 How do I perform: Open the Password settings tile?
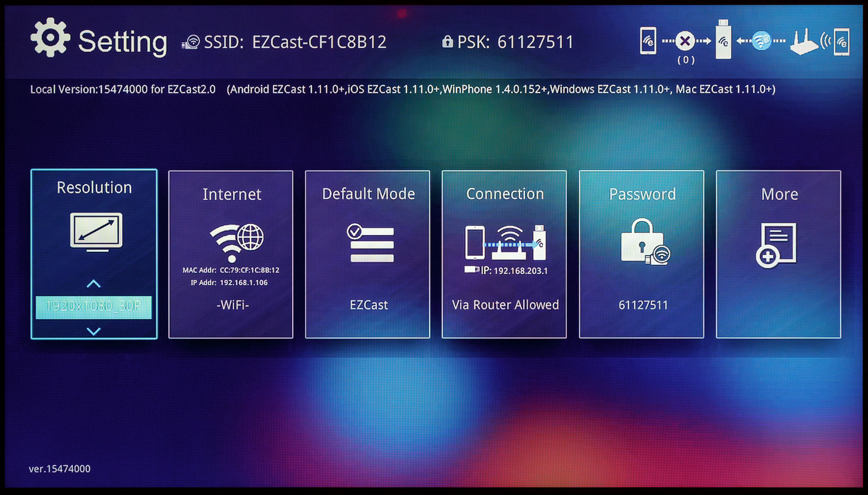(x=642, y=255)
